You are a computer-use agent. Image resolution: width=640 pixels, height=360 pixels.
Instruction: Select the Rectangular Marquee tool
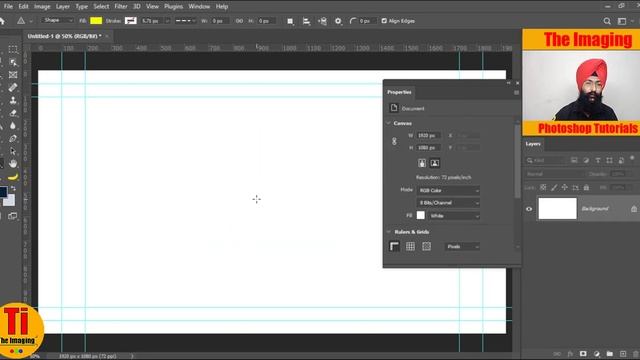point(13,49)
